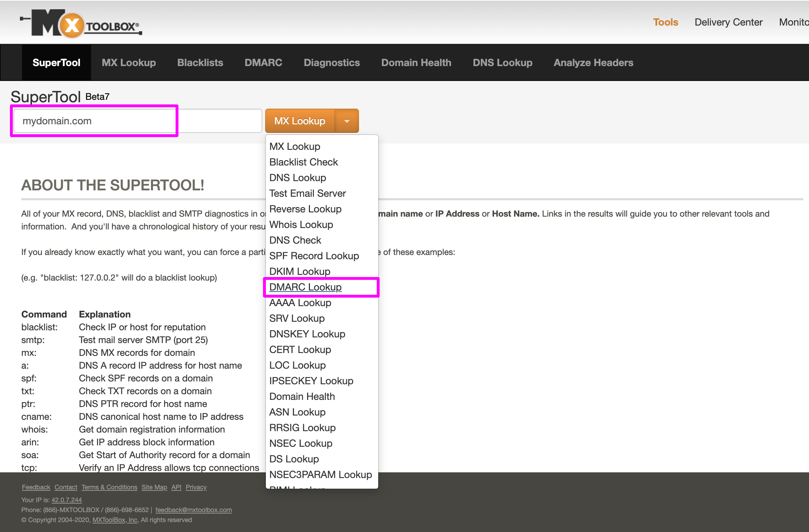Select DMARC Lookup from dropdown

[x=306, y=287]
